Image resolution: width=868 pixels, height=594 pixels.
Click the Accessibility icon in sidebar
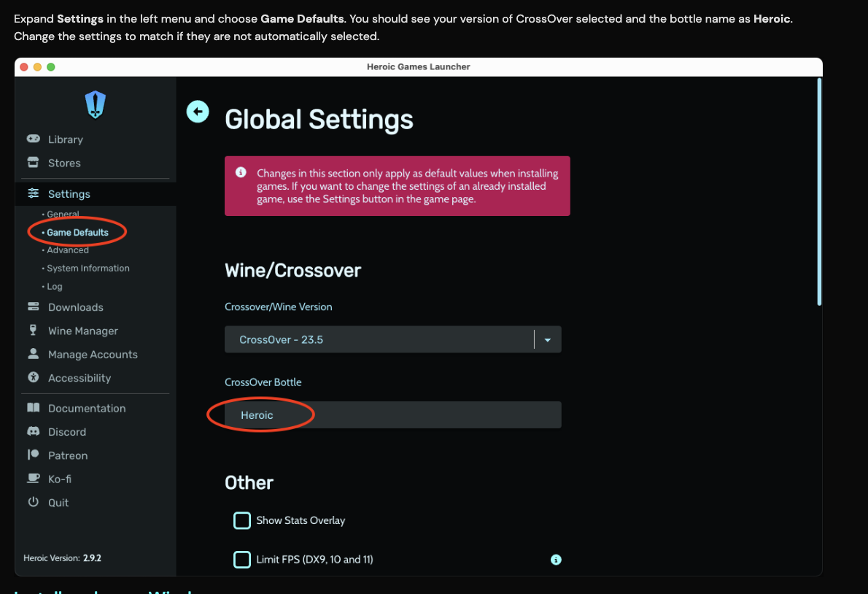(x=34, y=377)
